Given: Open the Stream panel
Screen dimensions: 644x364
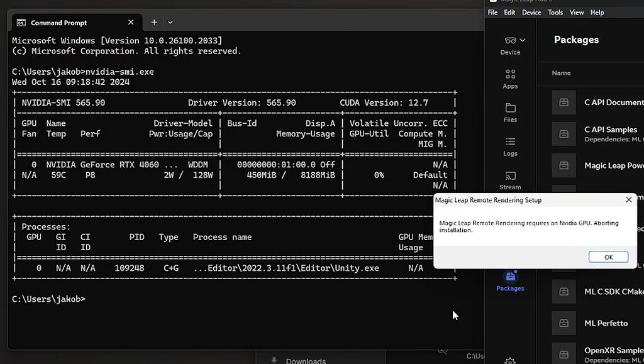Looking at the screenshot, I should (510, 180).
